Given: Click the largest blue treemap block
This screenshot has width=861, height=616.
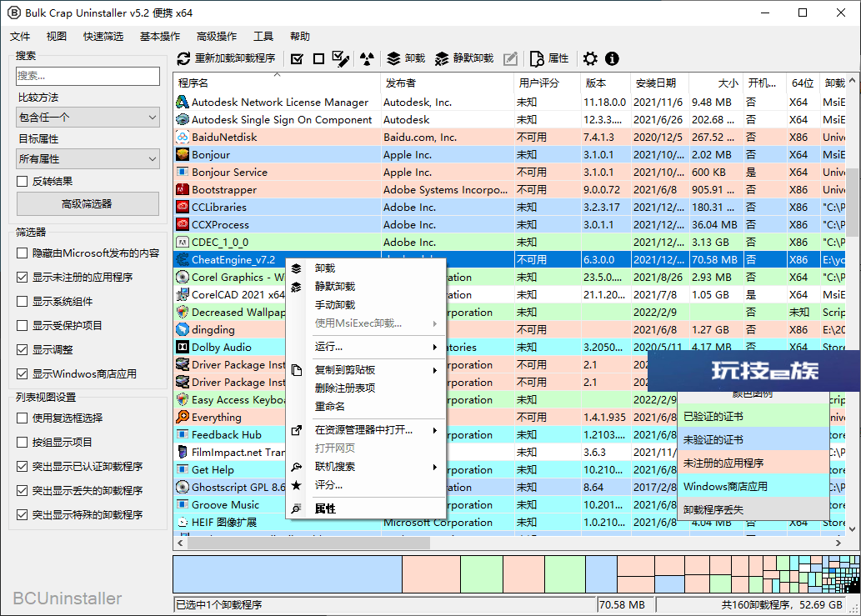Looking at the screenshot, I should [x=288, y=574].
